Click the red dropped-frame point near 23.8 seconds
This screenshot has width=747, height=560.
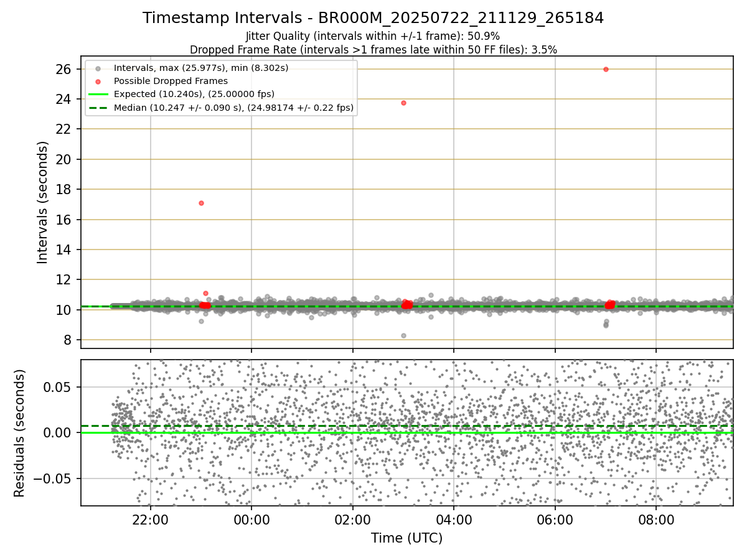pyautogui.click(x=403, y=103)
